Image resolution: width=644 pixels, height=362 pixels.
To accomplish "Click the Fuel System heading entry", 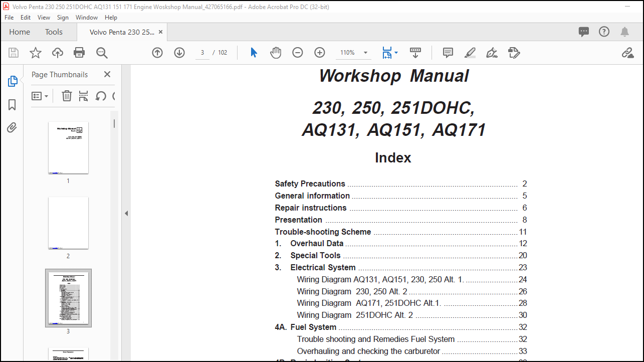I will [401, 327].
